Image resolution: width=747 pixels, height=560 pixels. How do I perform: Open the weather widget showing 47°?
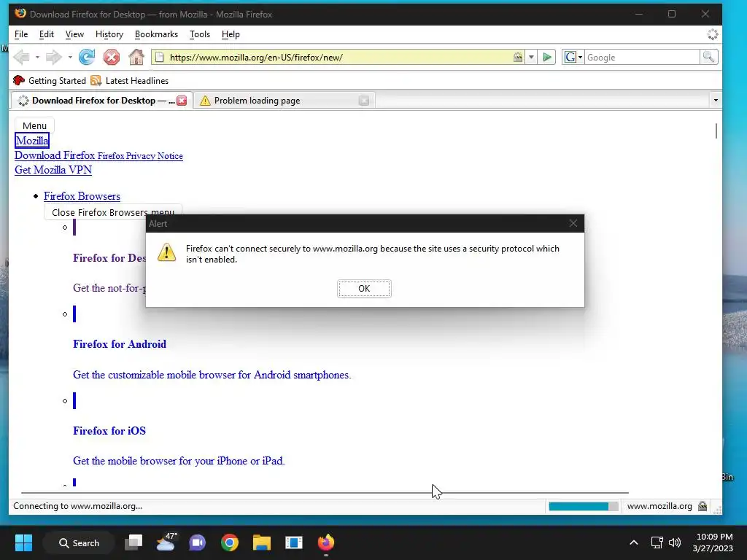166,542
